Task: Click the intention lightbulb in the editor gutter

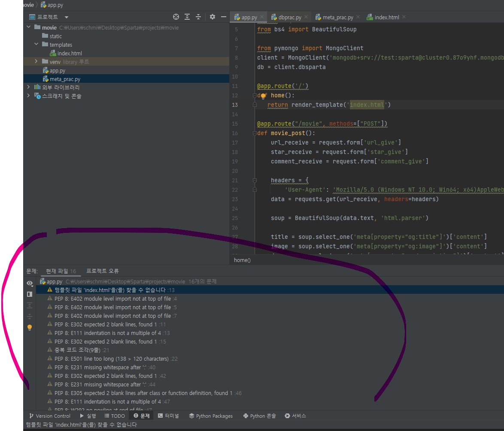Action: point(264,96)
